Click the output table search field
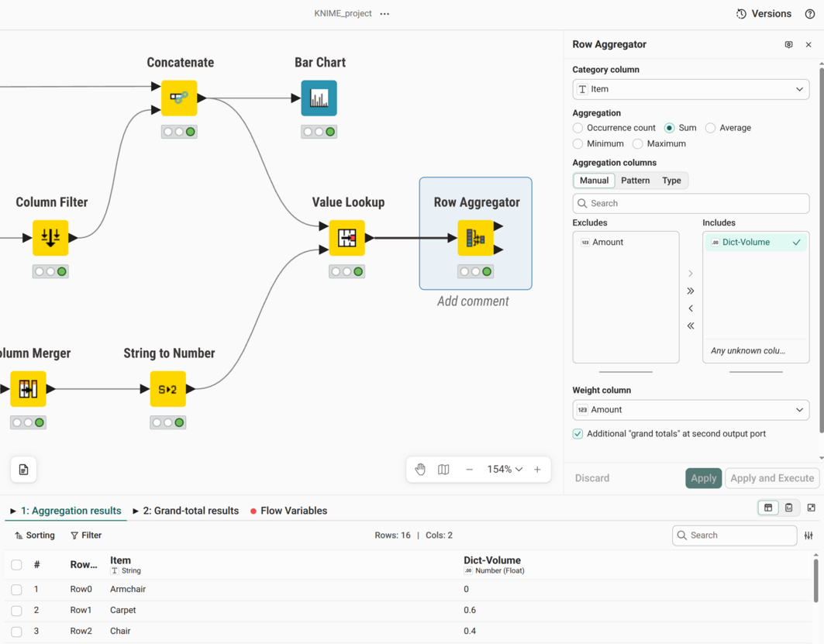 pyautogui.click(x=734, y=536)
